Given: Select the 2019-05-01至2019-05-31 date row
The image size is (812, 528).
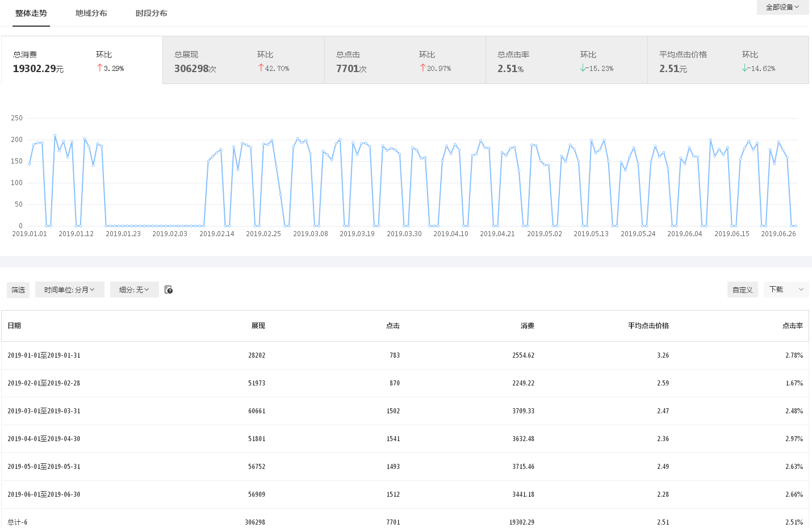Looking at the screenshot, I should pyautogui.click(x=405, y=467).
